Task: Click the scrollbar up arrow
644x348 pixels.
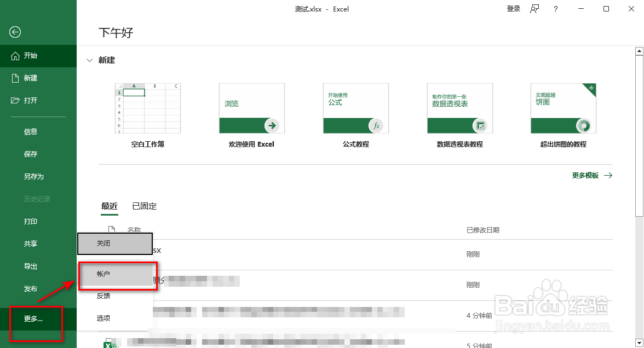Action: tap(639, 51)
